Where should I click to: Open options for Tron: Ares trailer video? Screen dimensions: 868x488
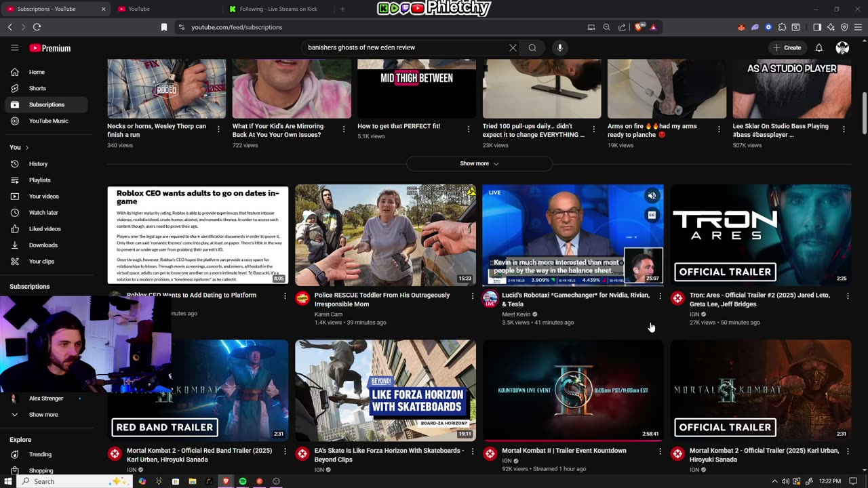click(848, 296)
